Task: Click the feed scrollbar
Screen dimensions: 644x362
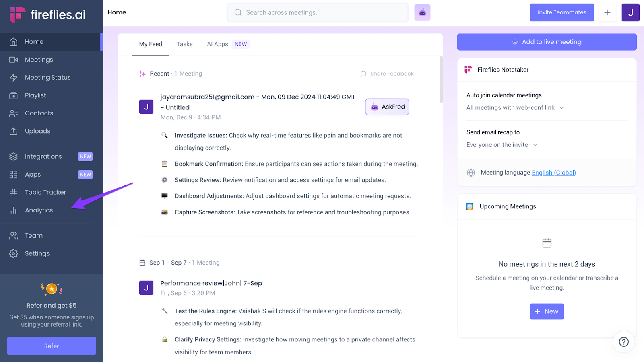Action: click(x=441, y=79)
